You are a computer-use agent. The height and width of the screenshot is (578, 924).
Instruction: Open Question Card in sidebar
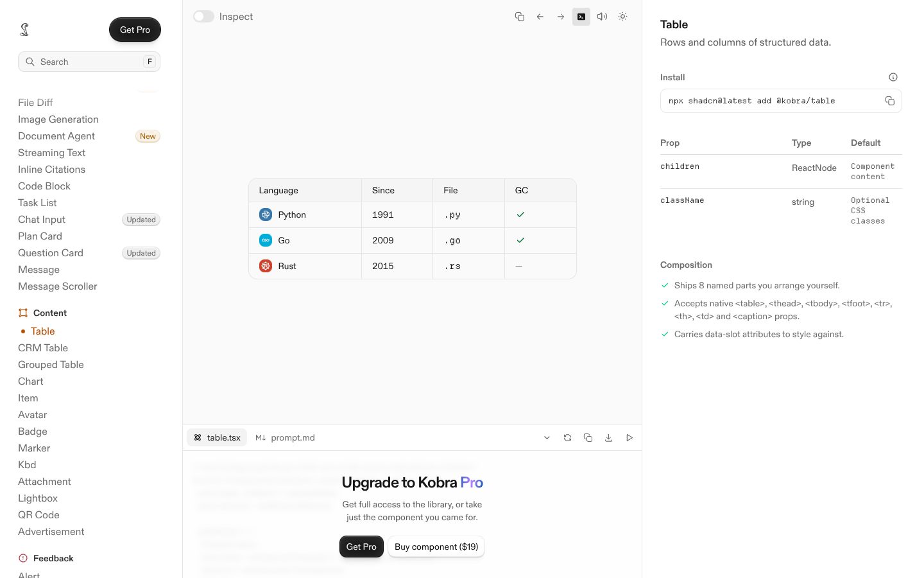tap(51, 253)
